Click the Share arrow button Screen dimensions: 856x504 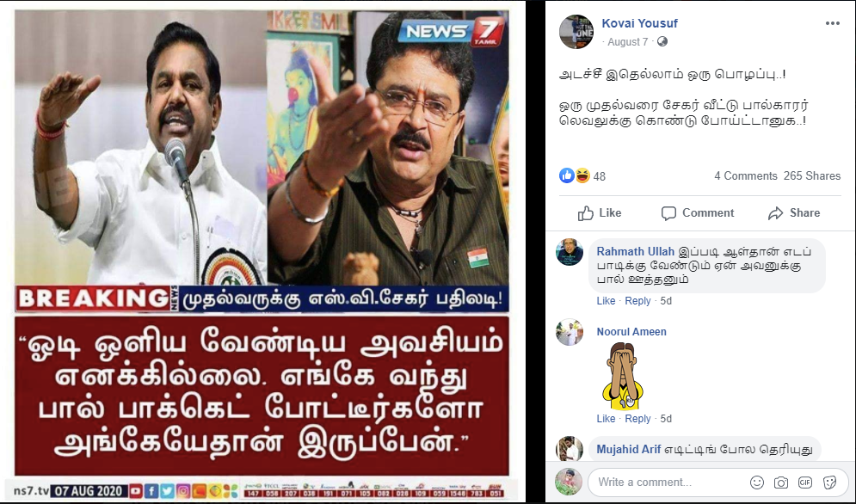point(794,213)
